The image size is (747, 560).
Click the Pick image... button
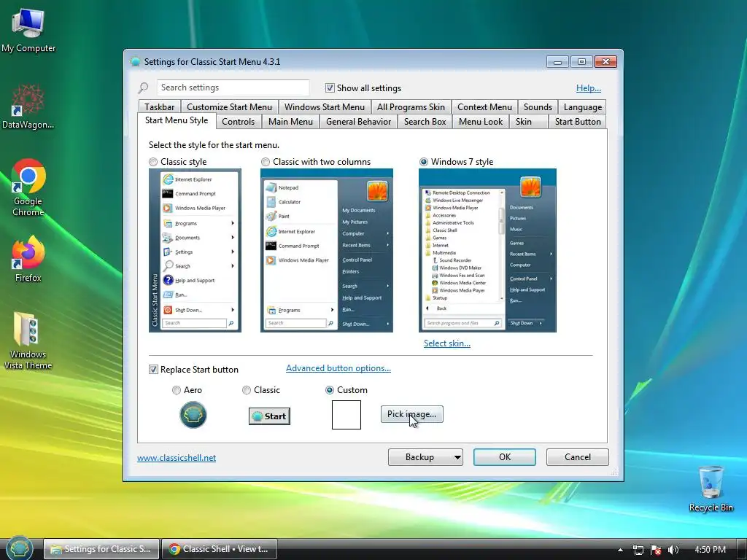[411, 414]
